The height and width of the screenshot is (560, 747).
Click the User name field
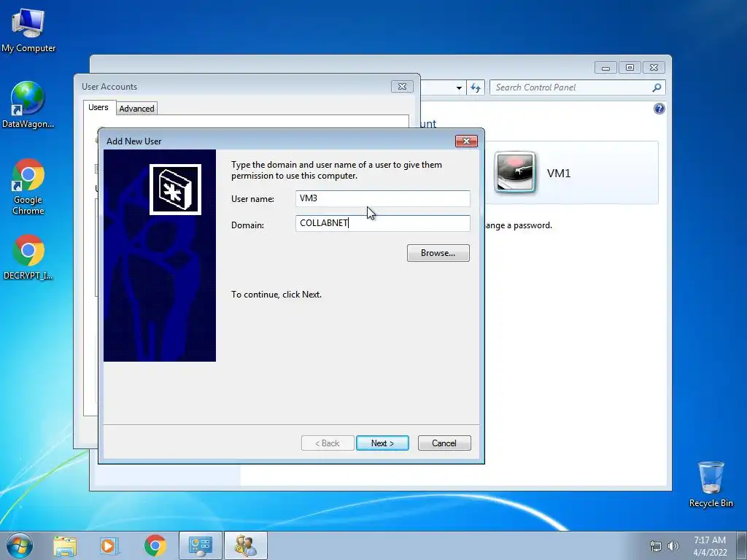(382, 198)
